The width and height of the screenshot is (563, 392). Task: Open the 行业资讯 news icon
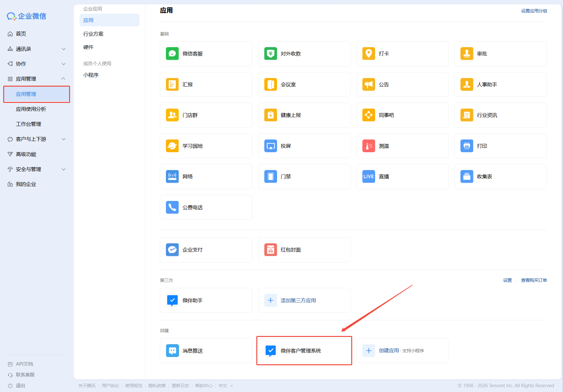click(x=467, y=115)
